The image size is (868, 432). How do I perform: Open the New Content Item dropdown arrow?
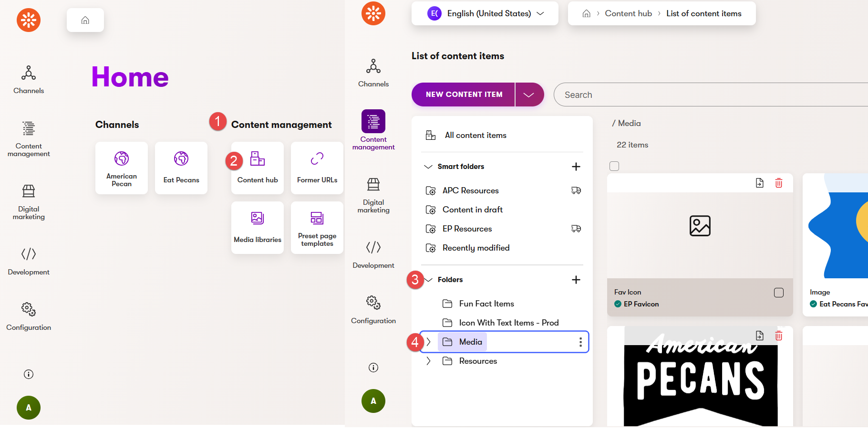click(529, 95)
